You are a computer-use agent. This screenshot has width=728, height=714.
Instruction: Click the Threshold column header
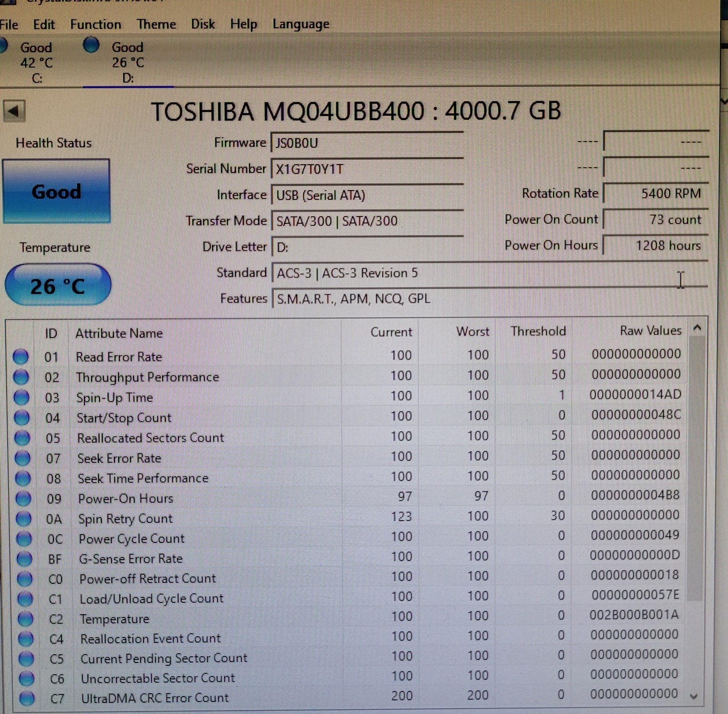[538, 331]
